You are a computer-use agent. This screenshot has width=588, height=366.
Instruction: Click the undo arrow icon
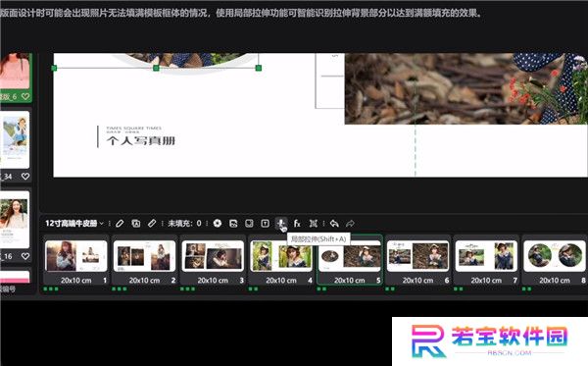(334, 224)
